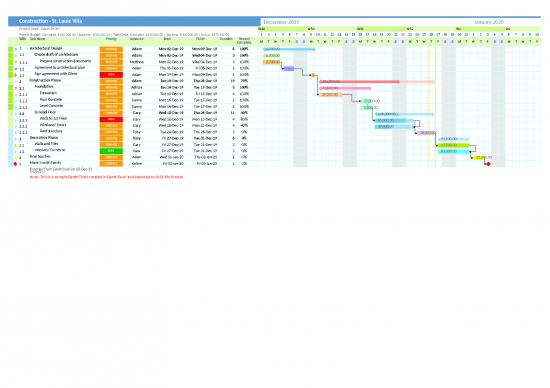Screen dimensions: 550x388
Task: Click red HIGH priority cell for Sign agreement
Action: (111, 75)
